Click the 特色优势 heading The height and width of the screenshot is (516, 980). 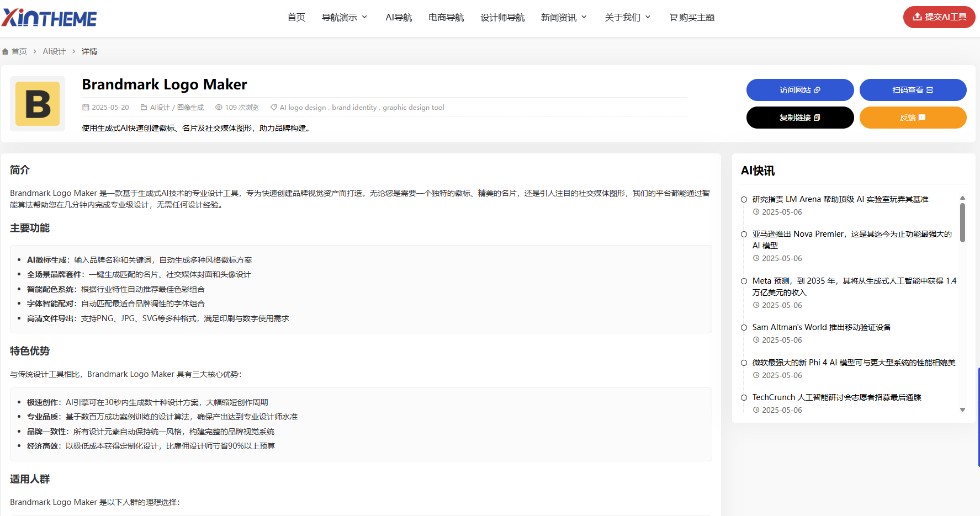pyautogui.click(x=30, y=351)
